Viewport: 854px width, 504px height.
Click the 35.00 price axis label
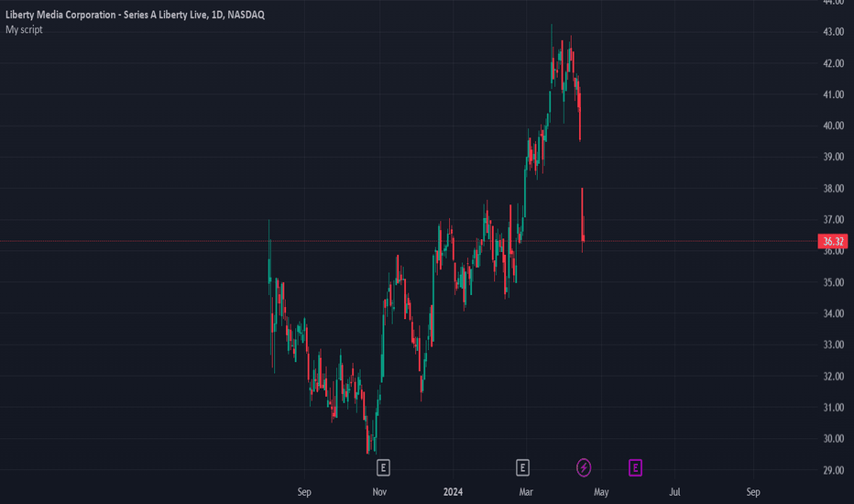(833, 282)
